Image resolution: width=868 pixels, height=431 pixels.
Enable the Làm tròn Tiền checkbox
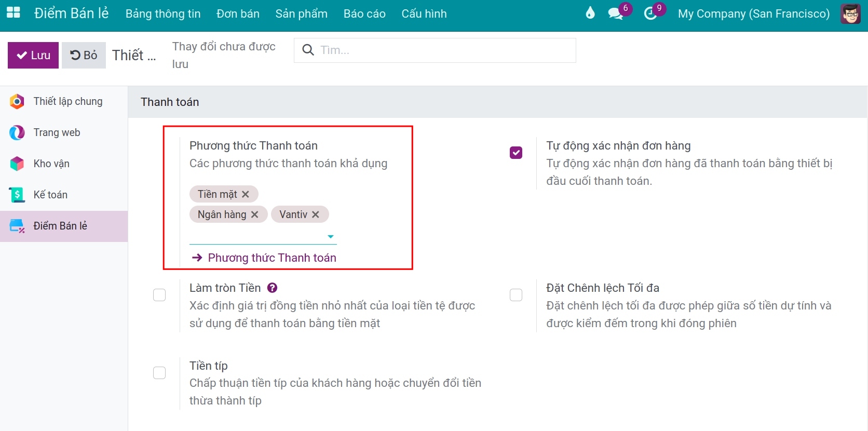(159, 295)
